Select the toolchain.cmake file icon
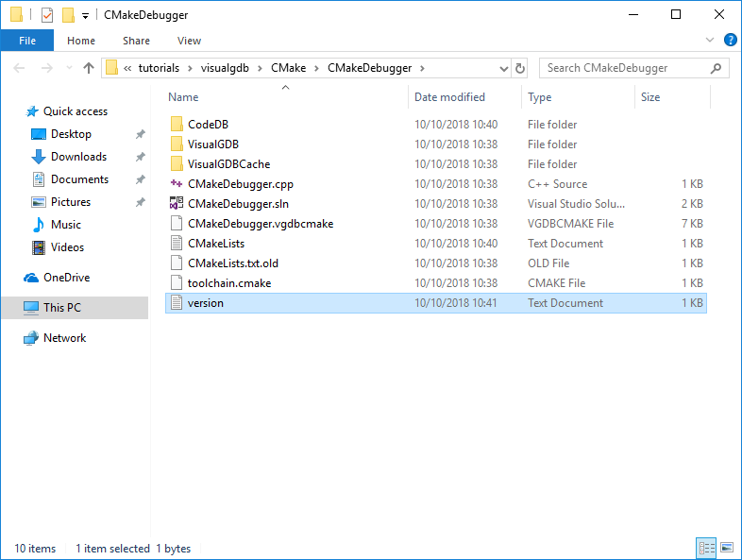 coord(177,283)
